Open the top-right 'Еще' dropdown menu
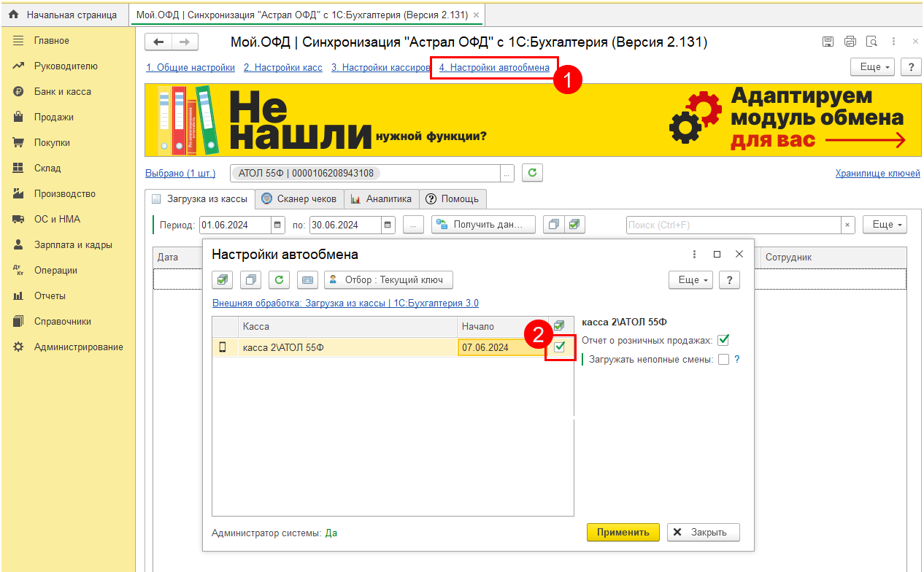924x572 pixels. (x=871, y=66)
